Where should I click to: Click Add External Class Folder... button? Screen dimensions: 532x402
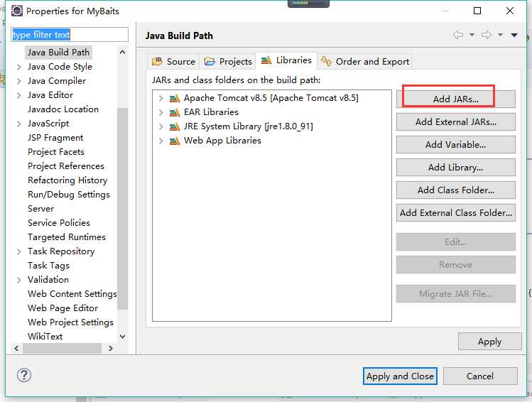pos(456,212)
